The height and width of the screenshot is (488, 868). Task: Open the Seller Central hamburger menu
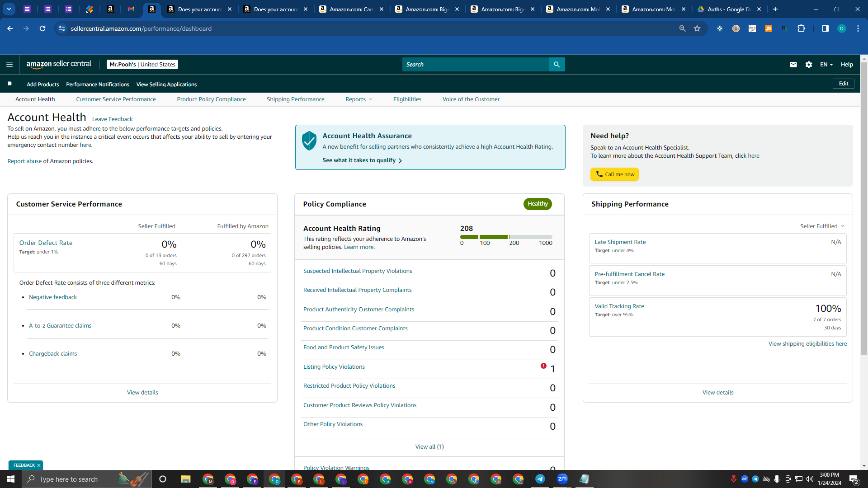(x=9, y=65)
